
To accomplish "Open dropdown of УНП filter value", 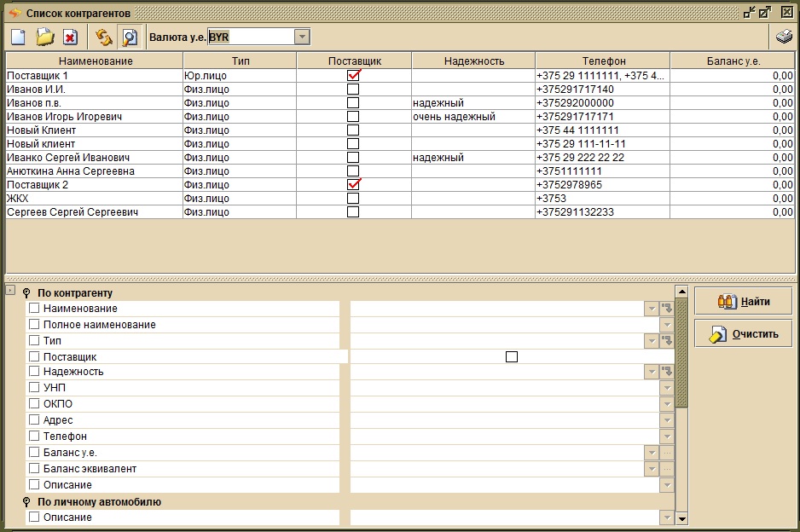I will pos(667,388).
